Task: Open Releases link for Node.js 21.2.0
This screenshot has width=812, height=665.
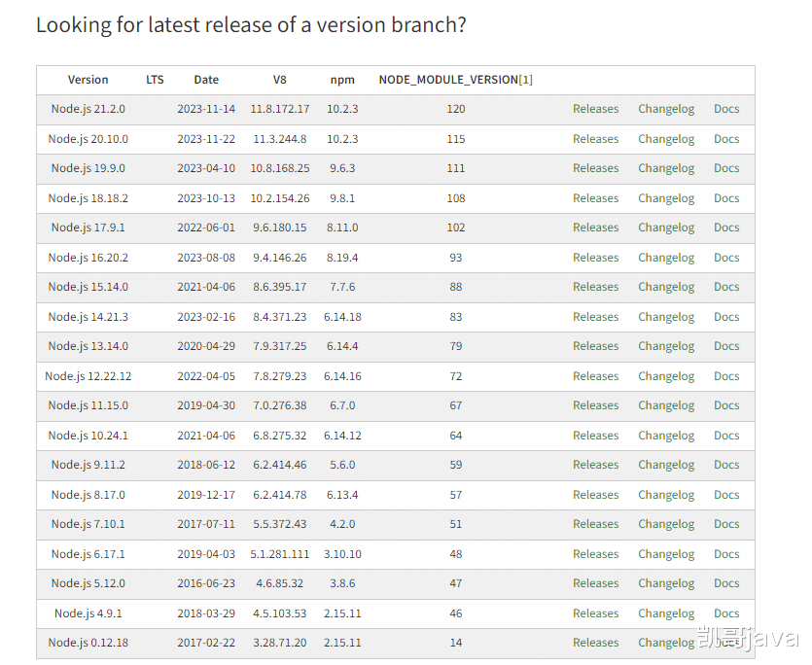Action: (595, 109)
